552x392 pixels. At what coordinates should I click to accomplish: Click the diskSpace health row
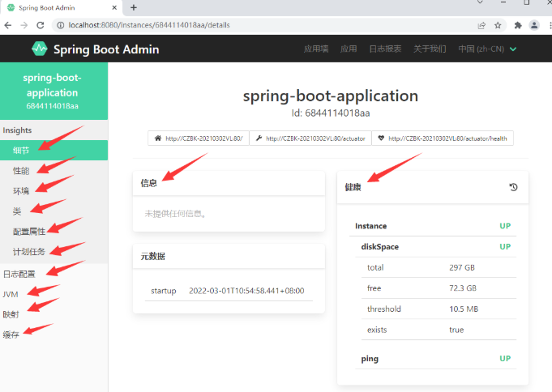(x=436, y=247)
